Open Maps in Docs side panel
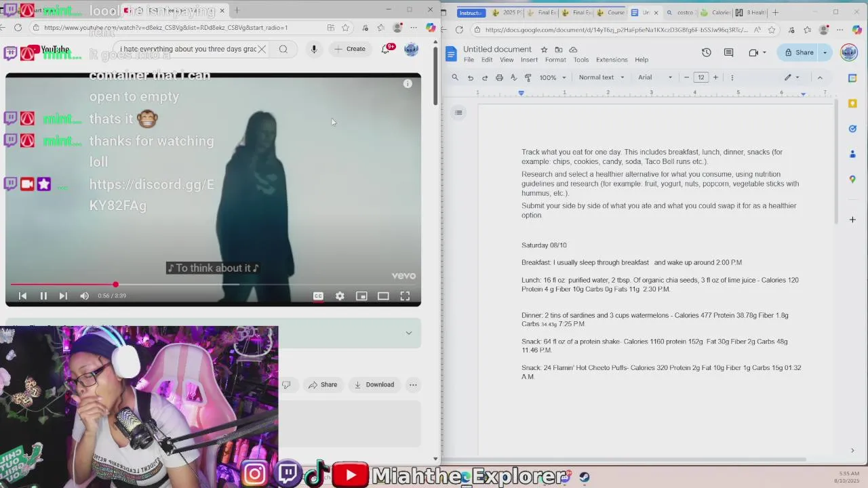868x488 pixels. coord(852,179)
